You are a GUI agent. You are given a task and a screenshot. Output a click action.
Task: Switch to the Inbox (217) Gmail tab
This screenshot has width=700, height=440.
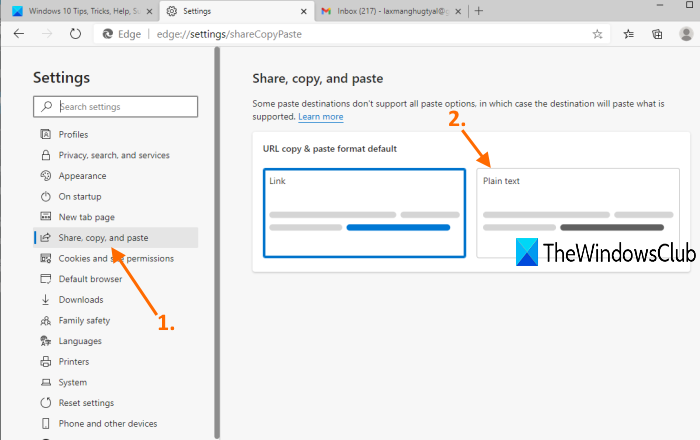click(392, 11)
